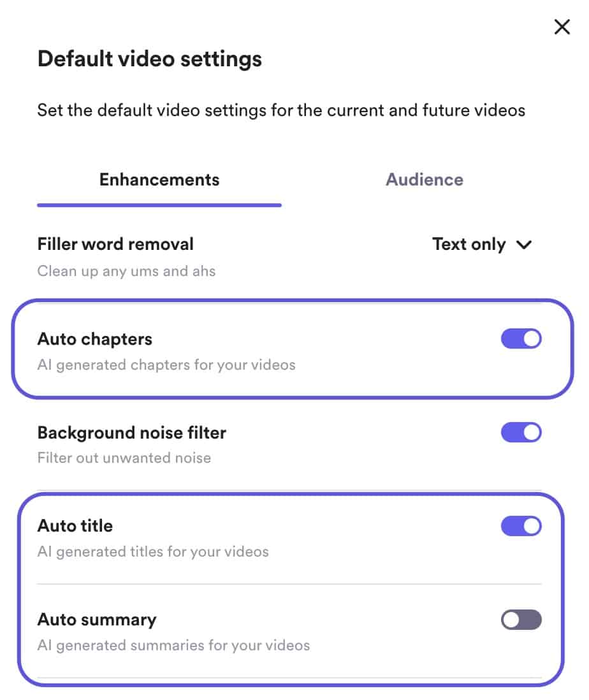This screenshot has height=700, width=589.
Task: Disable the Auto chapters toggle
Action: point(521,339)
